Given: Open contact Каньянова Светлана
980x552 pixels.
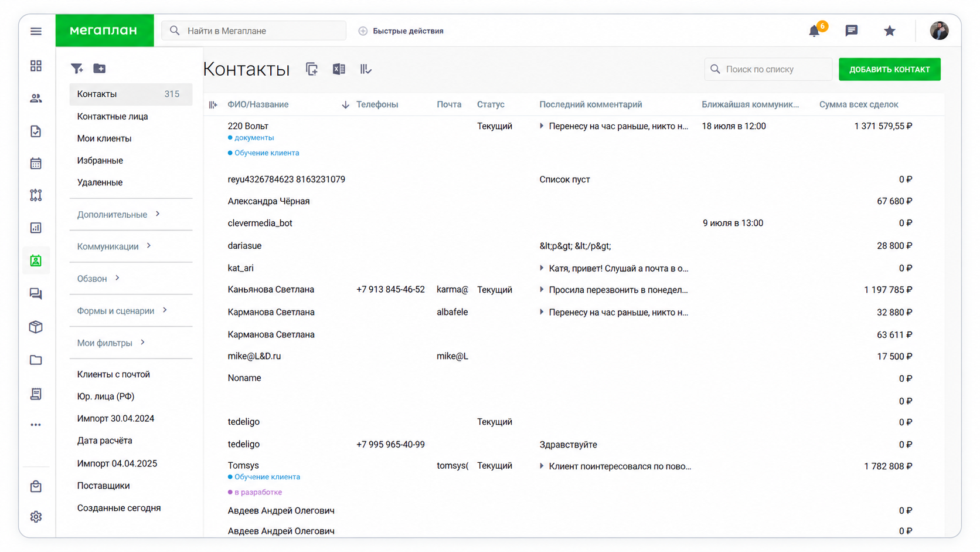Looking at the screenshot, I should point(271,290).
